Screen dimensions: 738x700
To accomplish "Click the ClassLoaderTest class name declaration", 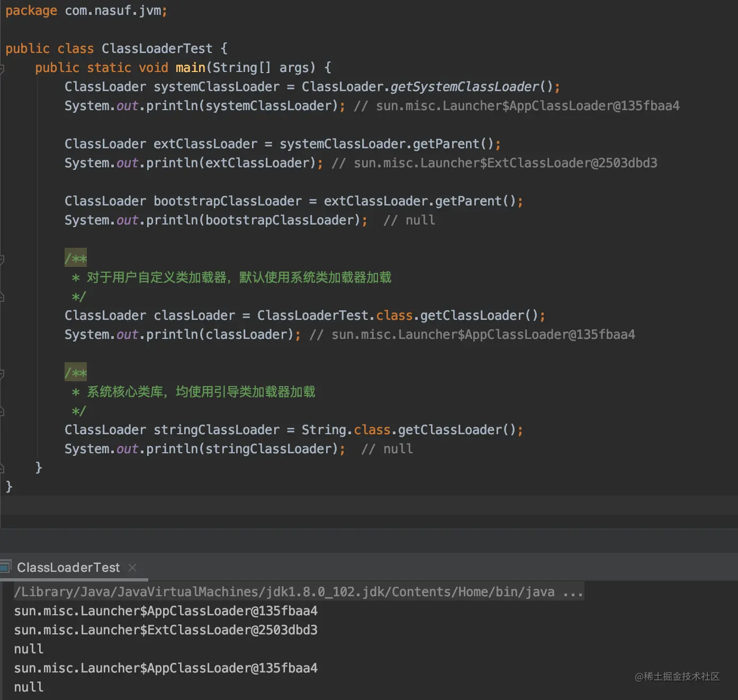I will 157,49.
